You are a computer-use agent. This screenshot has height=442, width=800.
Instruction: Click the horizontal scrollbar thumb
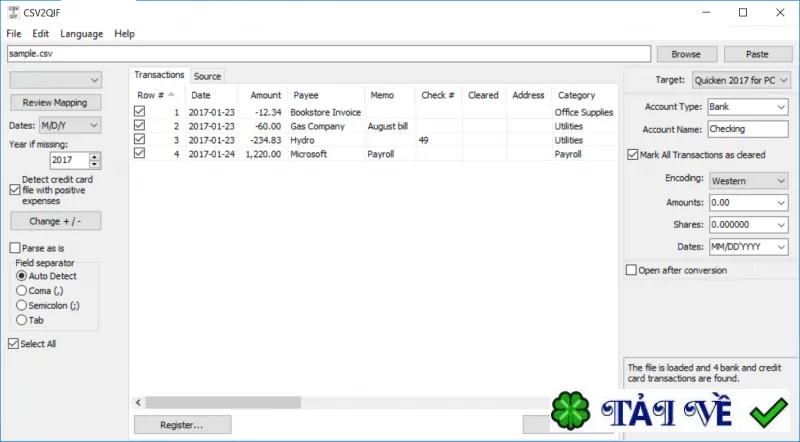pos(223,403)
